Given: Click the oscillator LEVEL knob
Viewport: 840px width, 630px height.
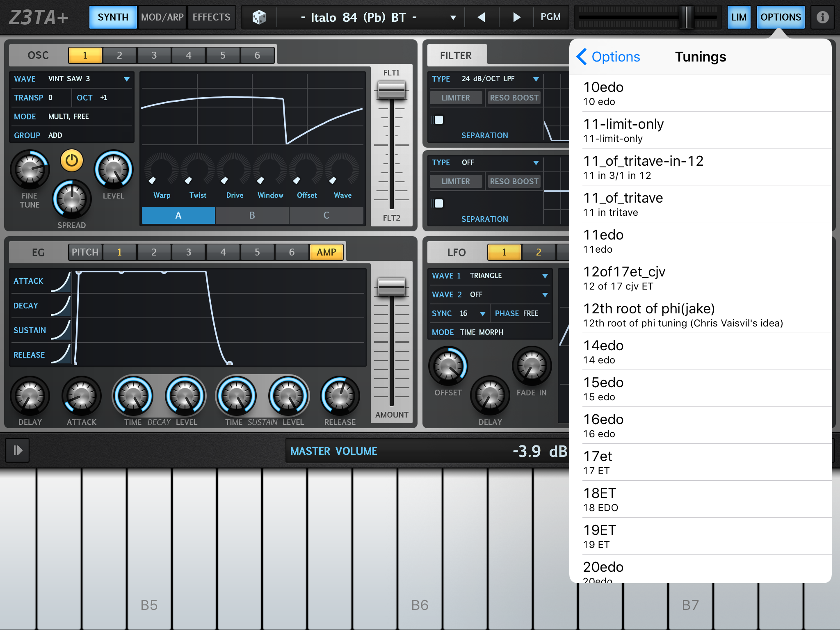Looking at the screenshot, I should [114, 169].
